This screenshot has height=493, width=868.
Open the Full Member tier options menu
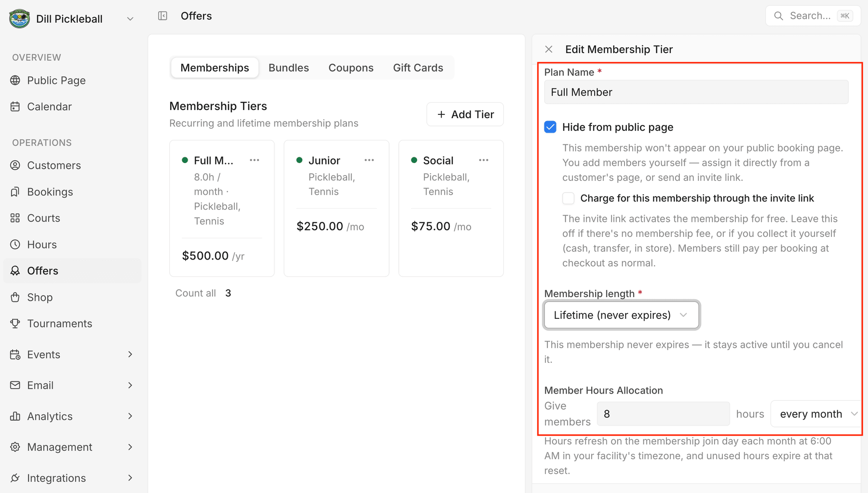pyautogui.click(x=255, y=160)
